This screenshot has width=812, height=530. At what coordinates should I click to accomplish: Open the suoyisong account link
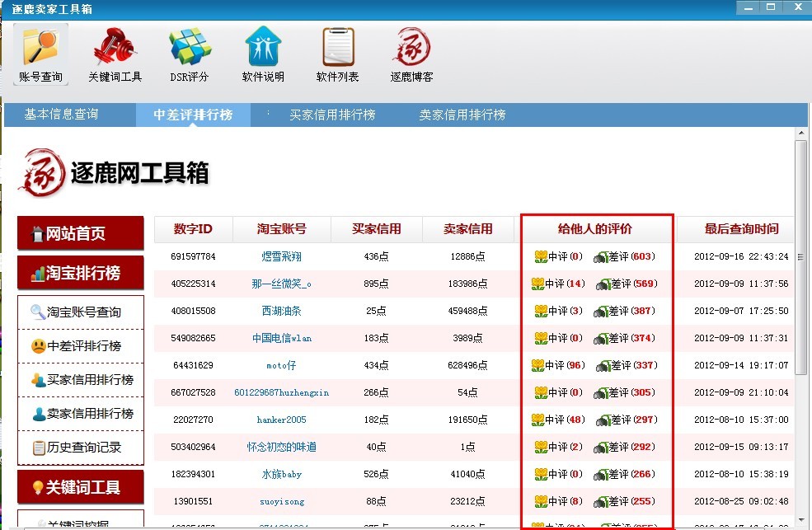pyautogui.click(x=282, y=501)
